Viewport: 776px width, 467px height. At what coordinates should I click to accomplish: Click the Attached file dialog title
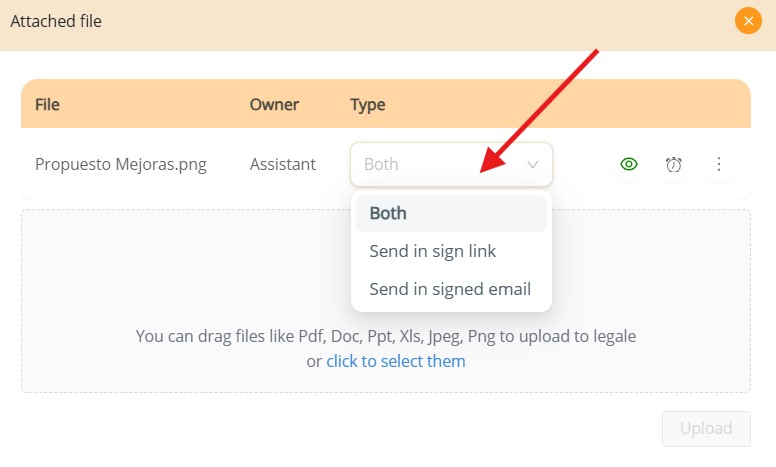click(x=56, y=21)
